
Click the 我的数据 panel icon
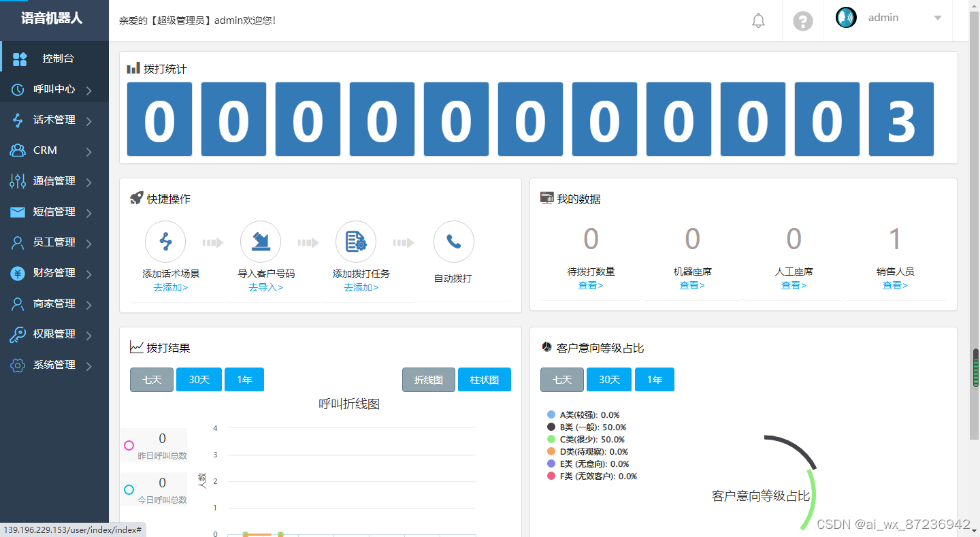coord(546,198)
